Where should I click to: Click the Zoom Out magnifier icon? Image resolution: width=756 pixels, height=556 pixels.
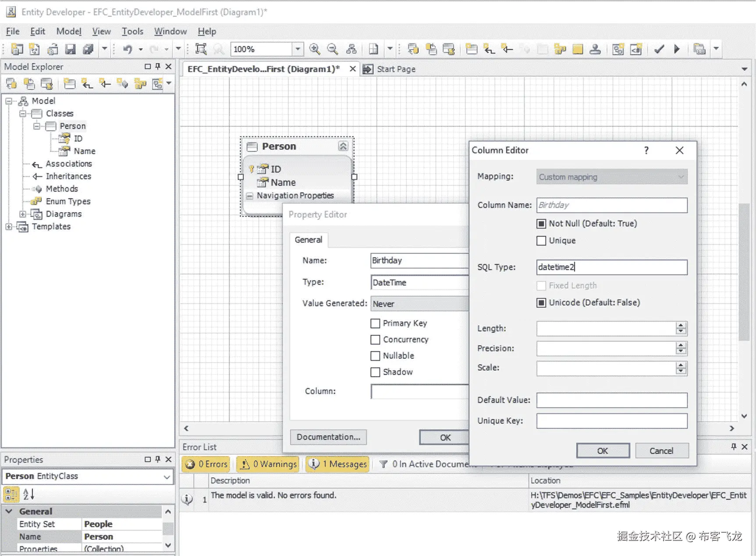[x=333, y=49]
